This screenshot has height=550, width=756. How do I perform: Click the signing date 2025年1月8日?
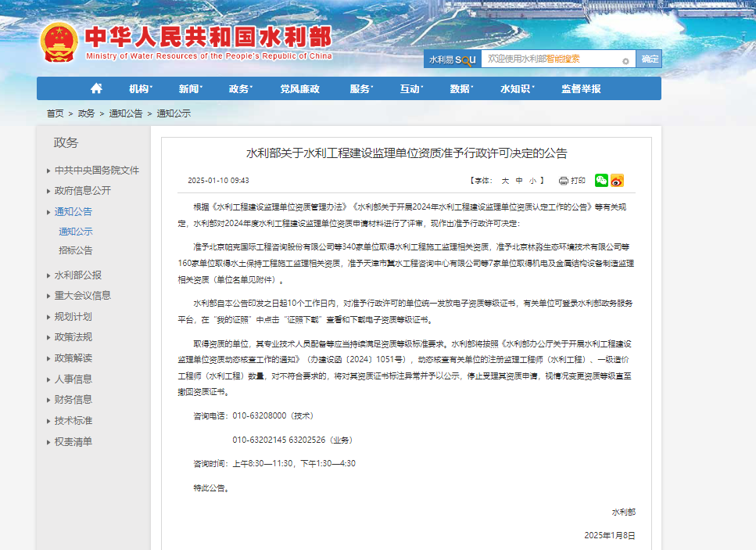(x=610, y=535)
